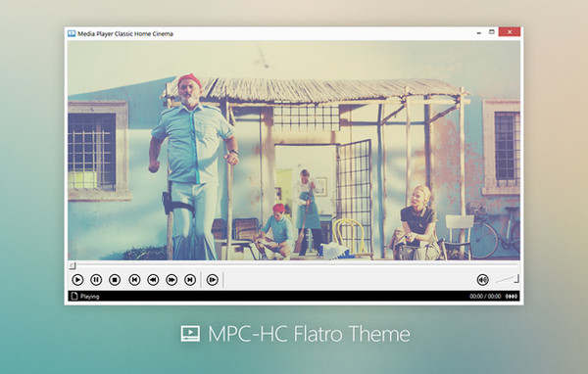Click the video playback area
Screen dimensions: 588x374
(x=294, y=150)
